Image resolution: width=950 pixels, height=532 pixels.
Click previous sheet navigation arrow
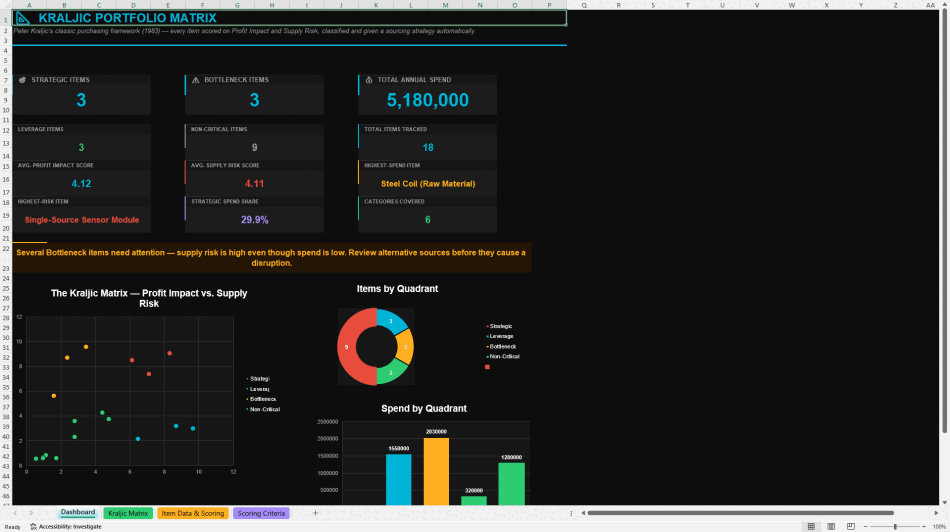tap(16, 513)
